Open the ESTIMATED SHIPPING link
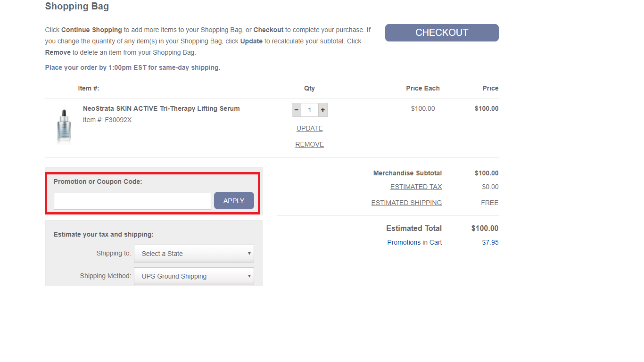This screenshot has height=362, width=644. pyautogui.click(x=406, y=203)
